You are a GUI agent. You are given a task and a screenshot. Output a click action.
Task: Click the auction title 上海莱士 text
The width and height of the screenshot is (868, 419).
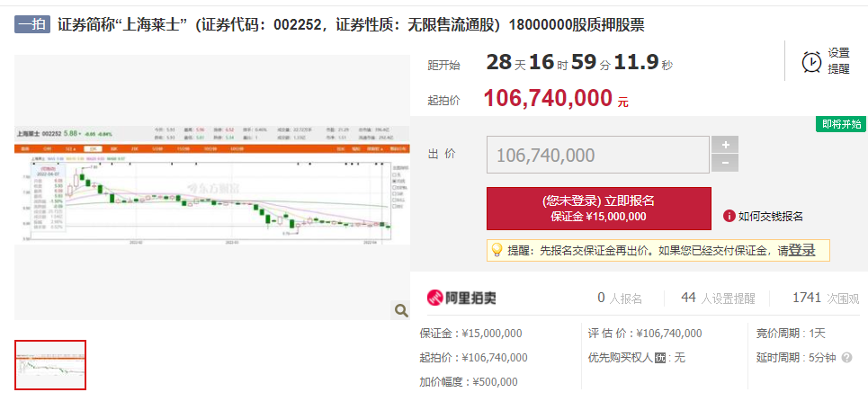click(351, 25)
